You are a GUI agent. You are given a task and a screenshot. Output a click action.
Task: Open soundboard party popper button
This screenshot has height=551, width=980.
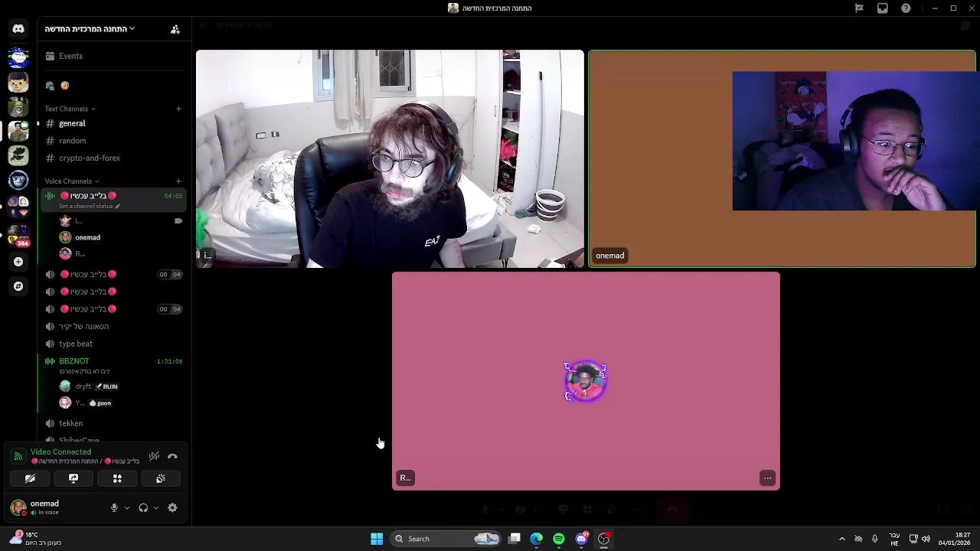[x=161, y=478]
